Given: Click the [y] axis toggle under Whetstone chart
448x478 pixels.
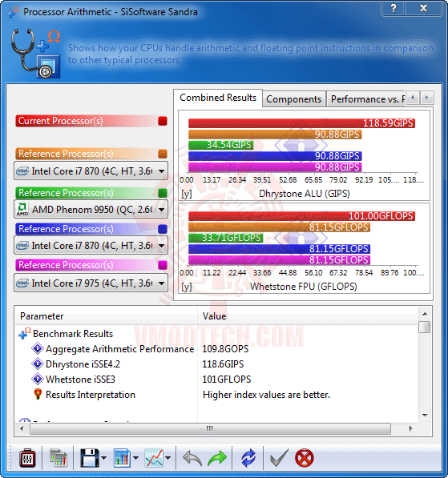Looking at the screenshot, I should (x=187, y=287).
